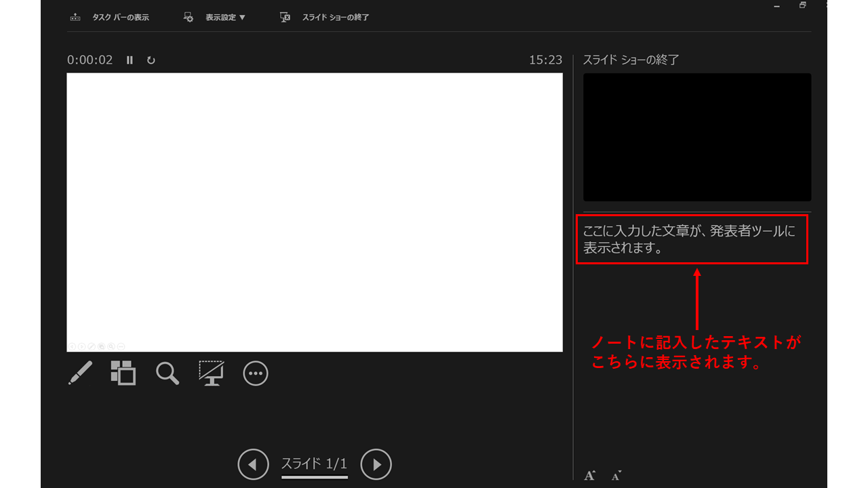Pause the presentation timer
This screenshot has height=488, width=868.
coord(130,60)
